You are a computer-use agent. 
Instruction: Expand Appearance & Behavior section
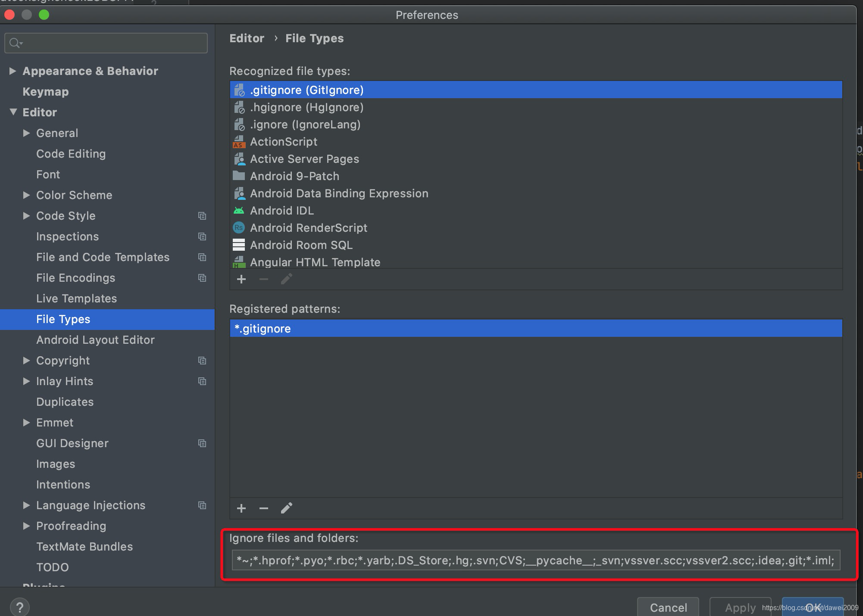pyautogui.click(x=13, y=71)
